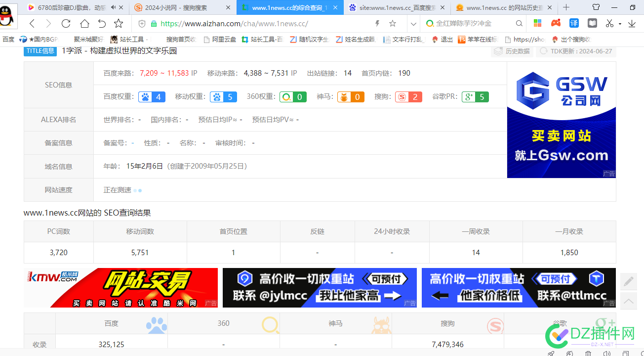The image size is (644, 356).
Task: Open the @jylmcc 高价收权重站 ad banner
Action: [320, 288]
